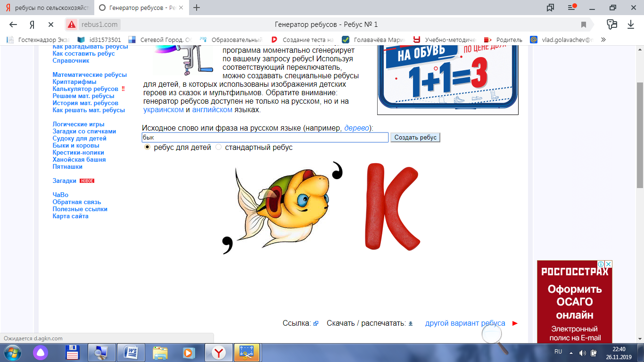Open 'Решаем мат. ребусы' link

pyautogui.click(x=83, y=96)
